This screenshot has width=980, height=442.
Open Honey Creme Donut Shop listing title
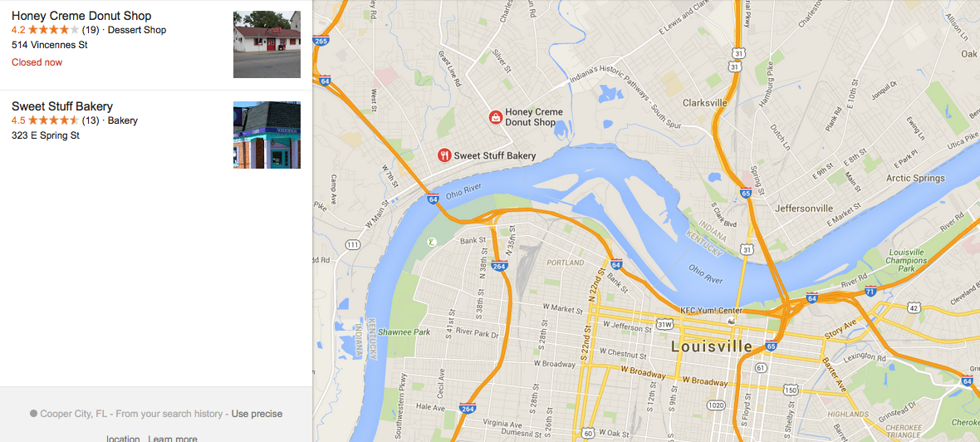(x=81, y=16)
